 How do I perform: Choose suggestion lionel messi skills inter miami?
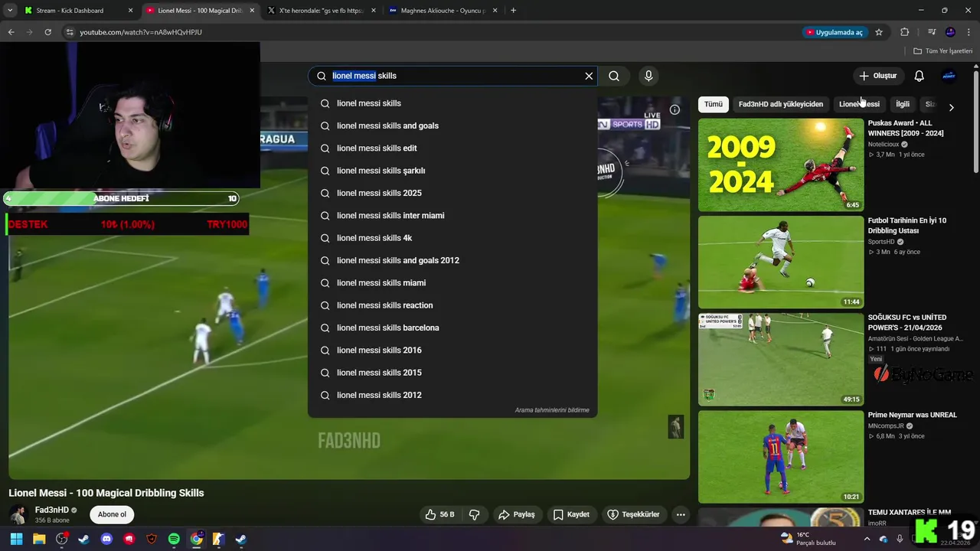click(452, 216)
